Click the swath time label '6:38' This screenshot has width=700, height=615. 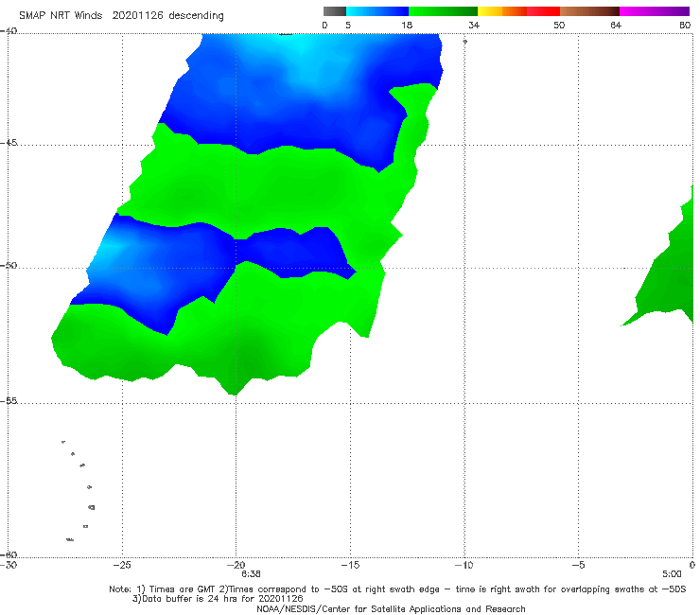(251, 574)
